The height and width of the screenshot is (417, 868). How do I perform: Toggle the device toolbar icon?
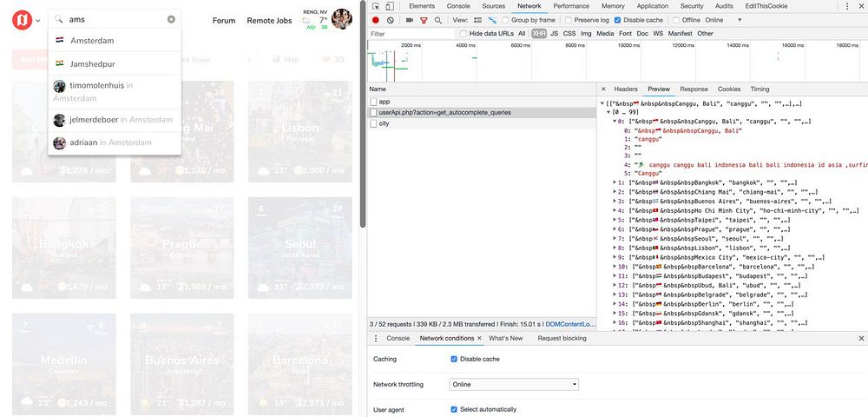click(390, 6)
